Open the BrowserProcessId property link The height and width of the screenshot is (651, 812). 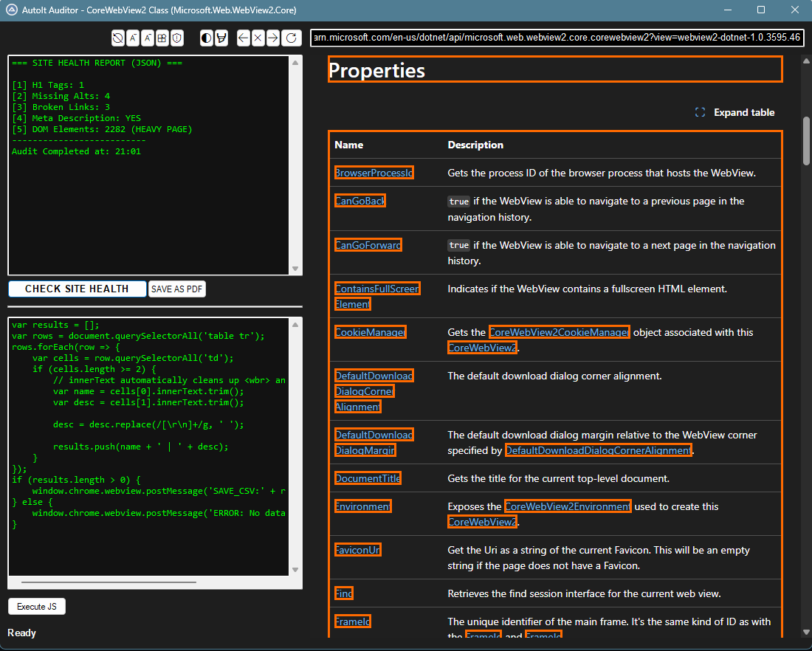pyautogui.click(x=374, y=173)
